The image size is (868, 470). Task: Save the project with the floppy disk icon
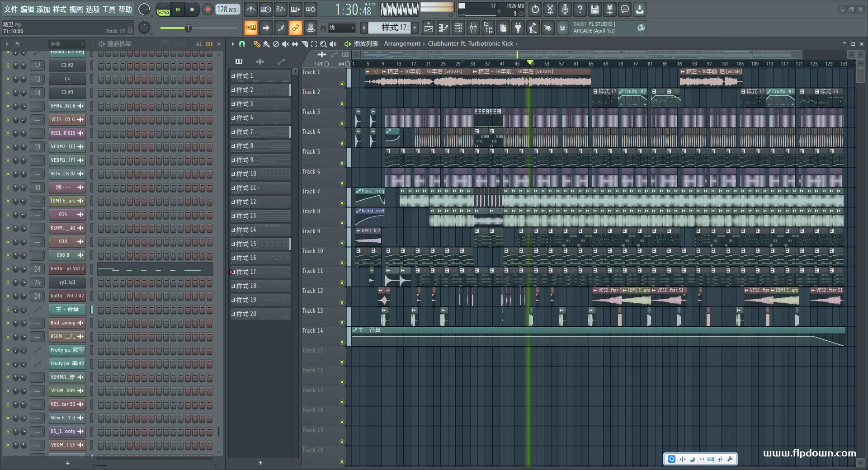595,9
